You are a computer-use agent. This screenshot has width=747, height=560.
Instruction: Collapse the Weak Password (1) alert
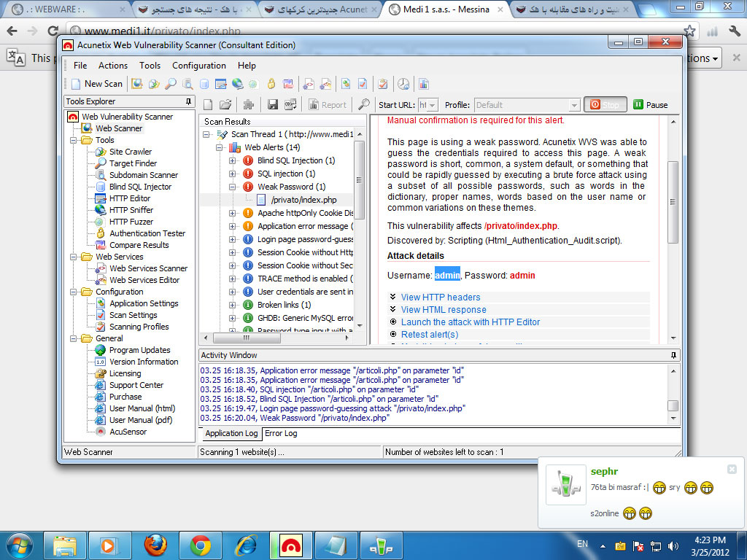[x=233, y=187]
